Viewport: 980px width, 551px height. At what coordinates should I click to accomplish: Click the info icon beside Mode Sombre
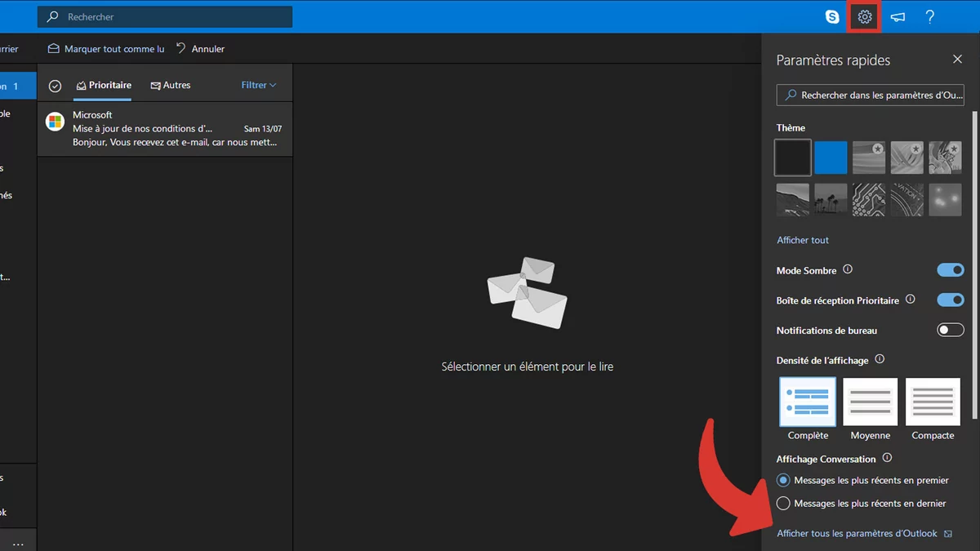[x=848, y=269]
